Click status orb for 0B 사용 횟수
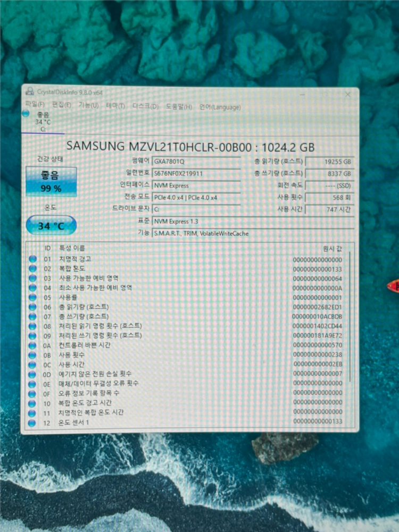The image size is (399, 532). click(x=32, y=355)
